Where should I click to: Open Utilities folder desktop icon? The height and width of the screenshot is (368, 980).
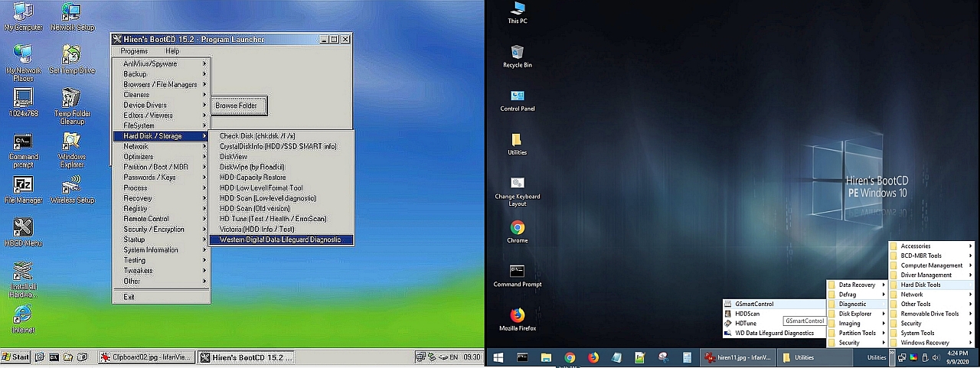[518, 144]
